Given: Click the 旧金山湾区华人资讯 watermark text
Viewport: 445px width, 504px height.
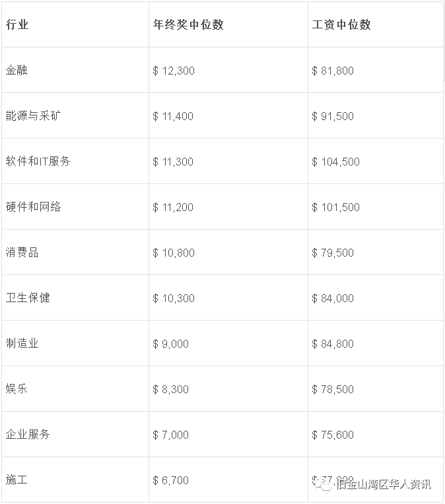Looking at the screenshot, I should 383,484.
